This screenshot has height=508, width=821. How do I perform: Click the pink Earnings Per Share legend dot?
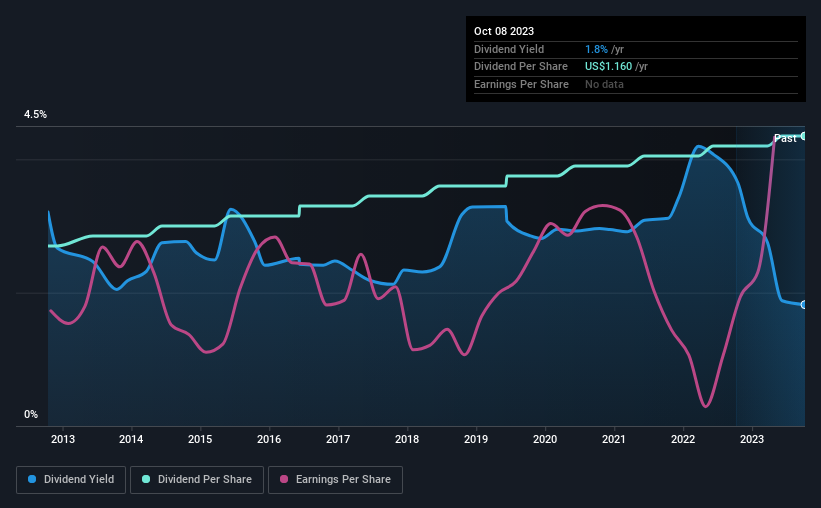[x=284, y=479]
